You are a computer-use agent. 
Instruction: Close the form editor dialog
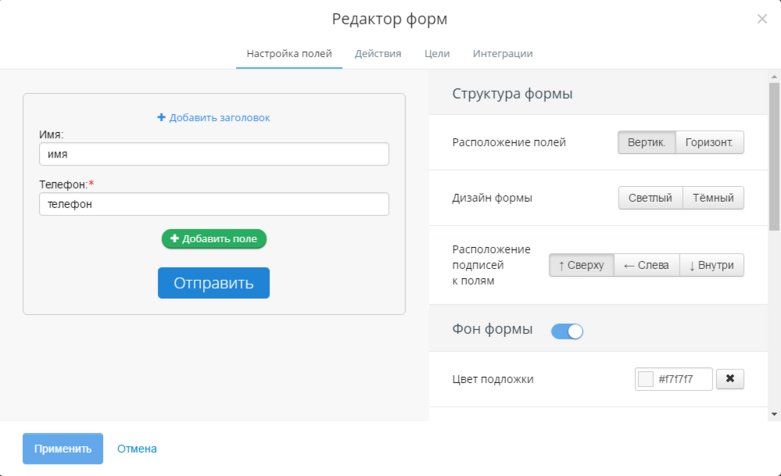coord(762,19)
